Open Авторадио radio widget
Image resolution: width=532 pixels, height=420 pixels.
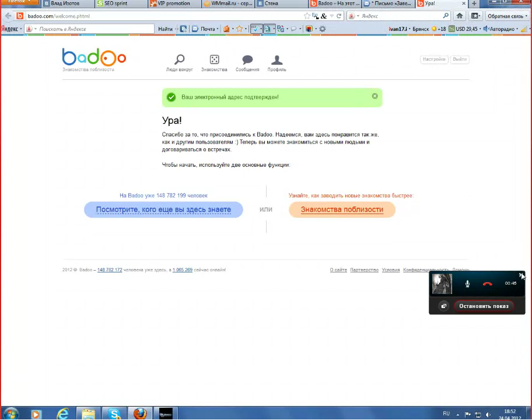501,29
